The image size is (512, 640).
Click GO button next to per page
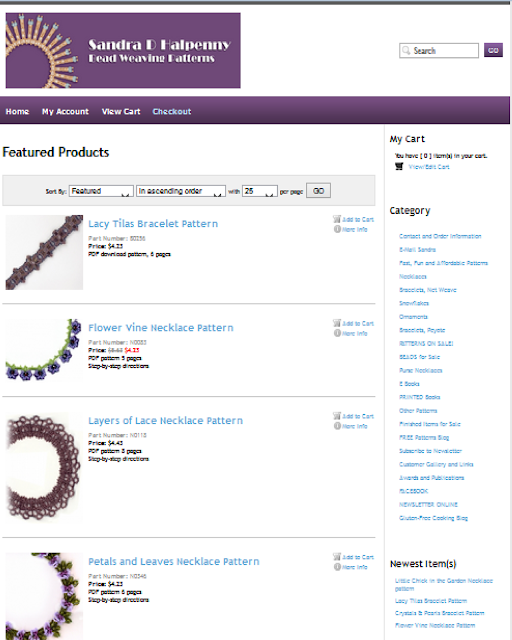coord(318,191)
